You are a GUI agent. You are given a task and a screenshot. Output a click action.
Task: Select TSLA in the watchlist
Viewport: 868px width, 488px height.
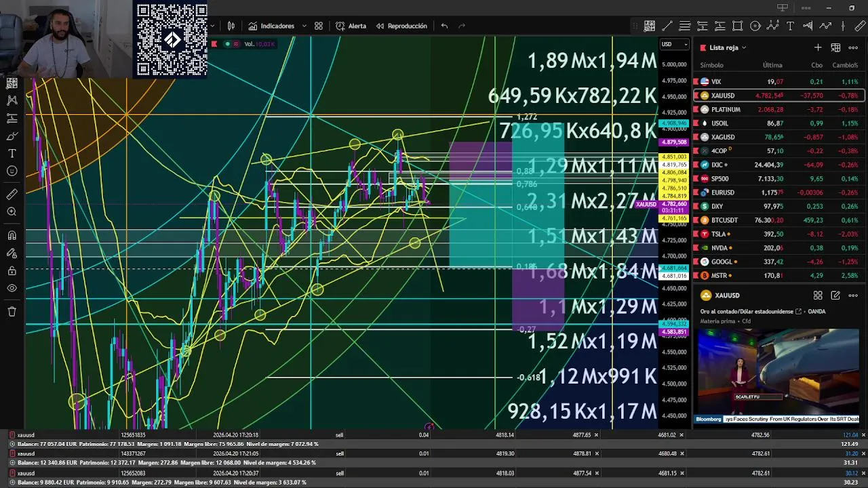[x=778, y=234]
